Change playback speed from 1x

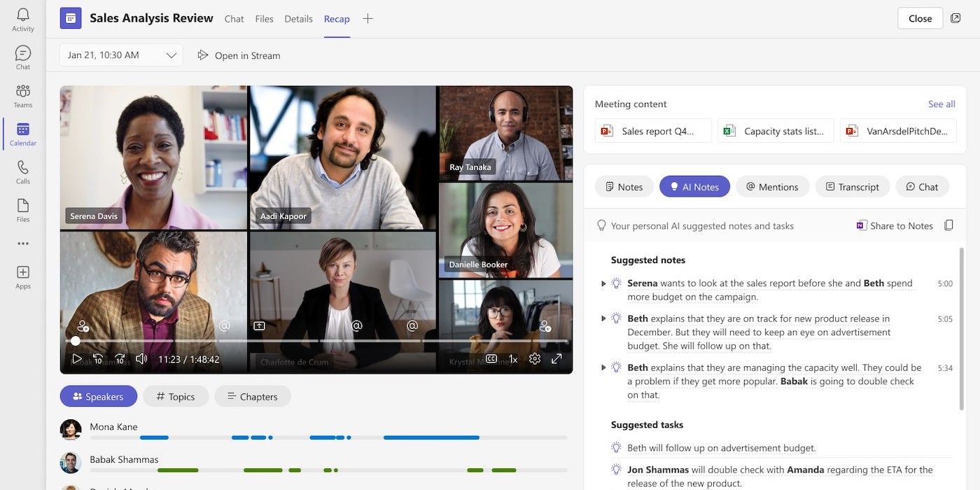click(x=512, y=358)
